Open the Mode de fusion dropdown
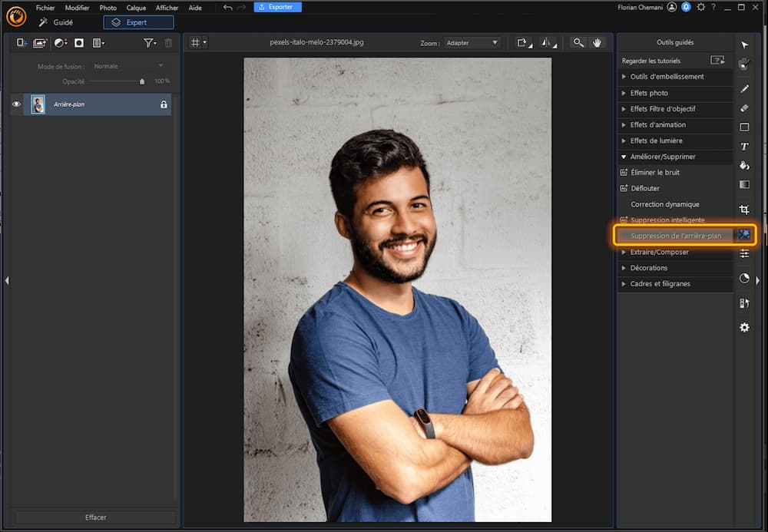 click(128, 66)
